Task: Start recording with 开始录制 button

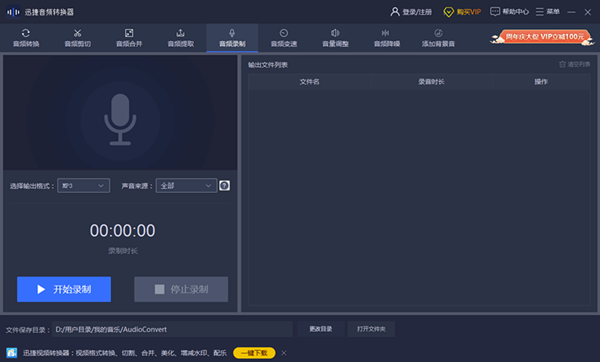Action: point(64,289)
